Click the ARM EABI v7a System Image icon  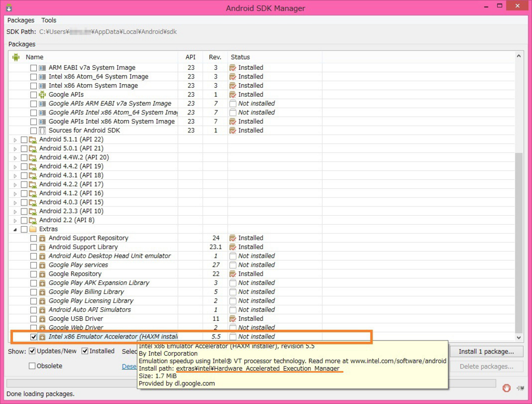click(42, 68)
